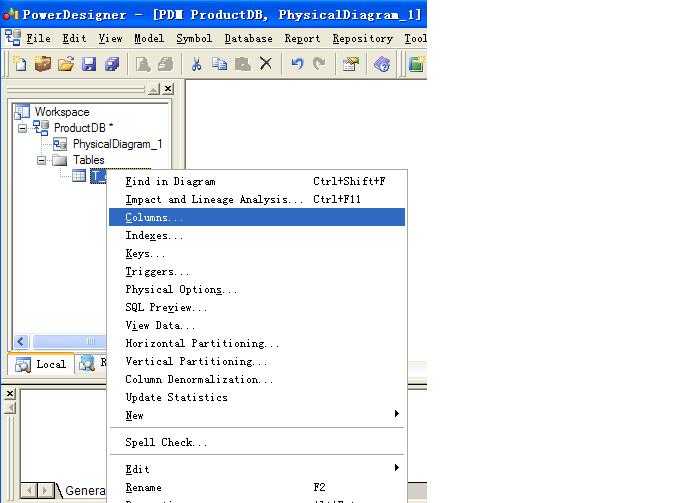
Task: Close the browser panel with X button
Action: coord(168,89)
